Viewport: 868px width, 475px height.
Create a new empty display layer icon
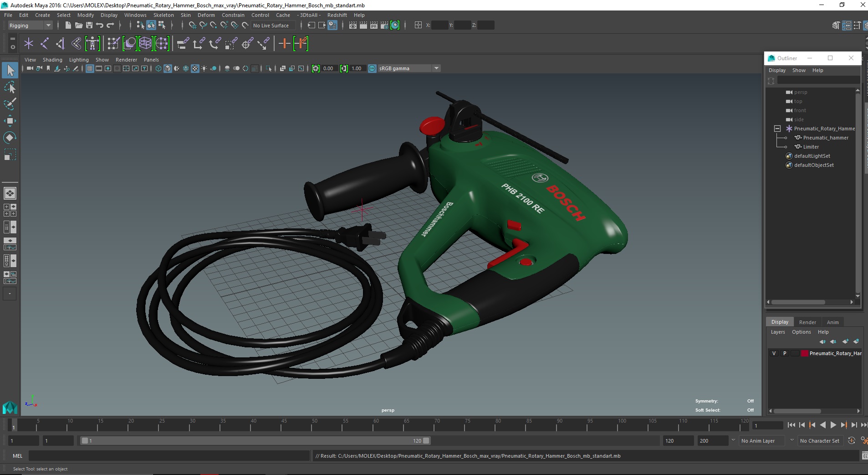845,341
